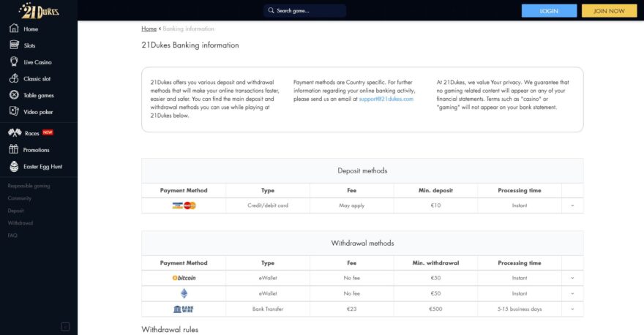Select Table games in sidebar
The image size is (644, 335).
39,95
